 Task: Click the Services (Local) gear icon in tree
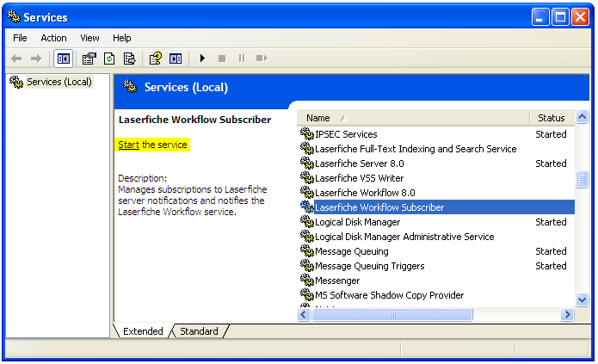[x=16, y=82]
